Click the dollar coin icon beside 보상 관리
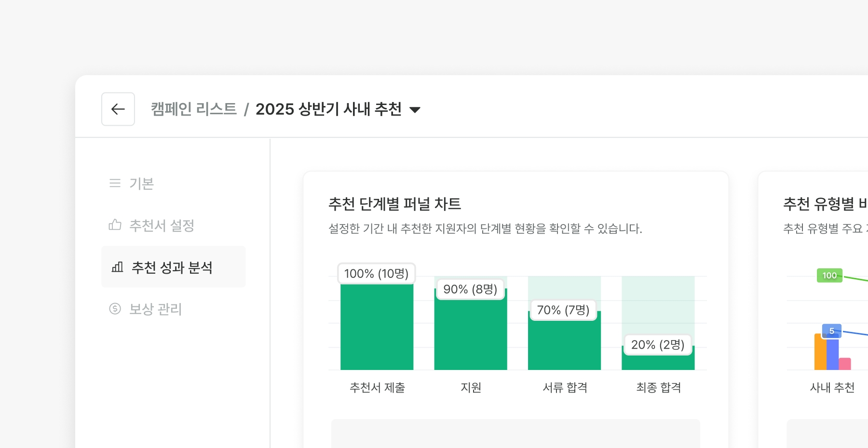 (x=115, y=309)
